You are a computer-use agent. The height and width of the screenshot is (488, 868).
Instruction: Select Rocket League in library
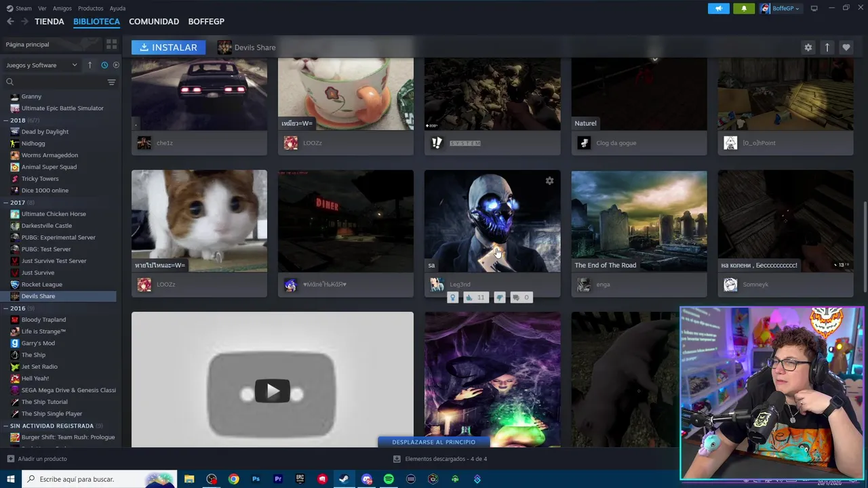(x=41, y=284)
